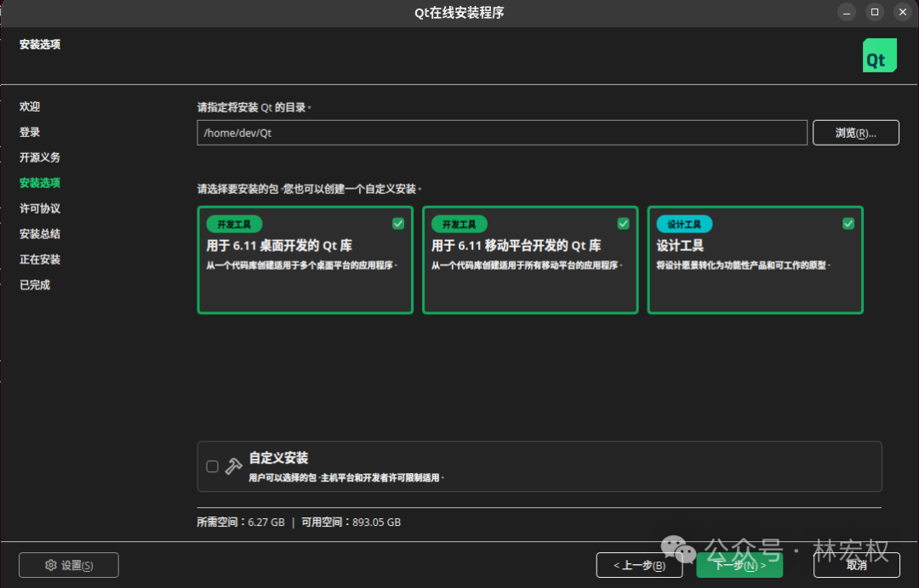Select 开源义务 step in sidebar
The height and width of the screenshot is (588, 919).
coord(40,157)
